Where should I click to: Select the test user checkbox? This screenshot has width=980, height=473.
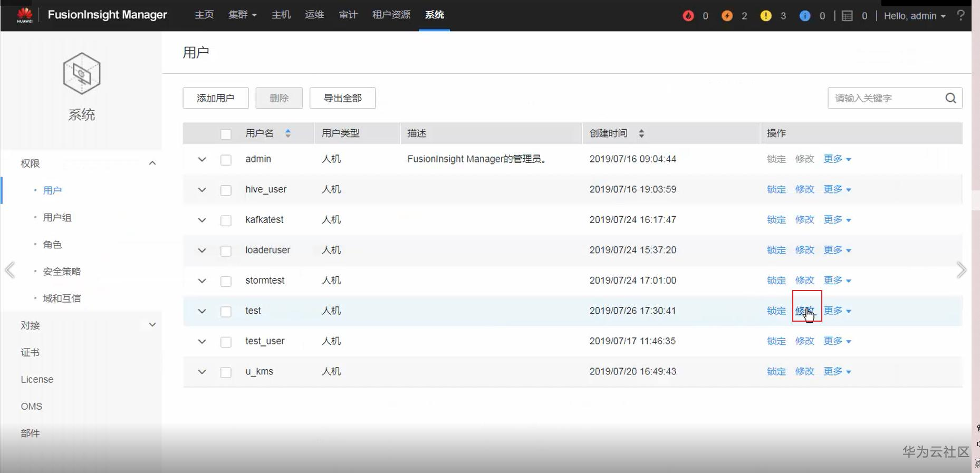[x=226, y=312]
